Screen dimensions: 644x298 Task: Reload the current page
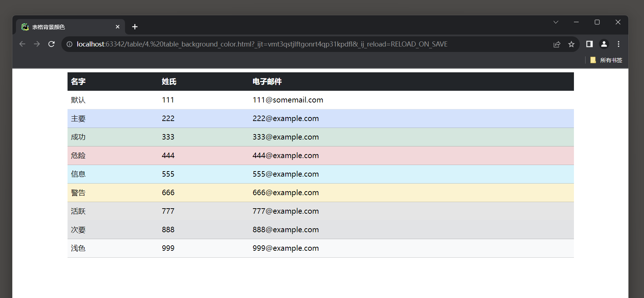52,44
